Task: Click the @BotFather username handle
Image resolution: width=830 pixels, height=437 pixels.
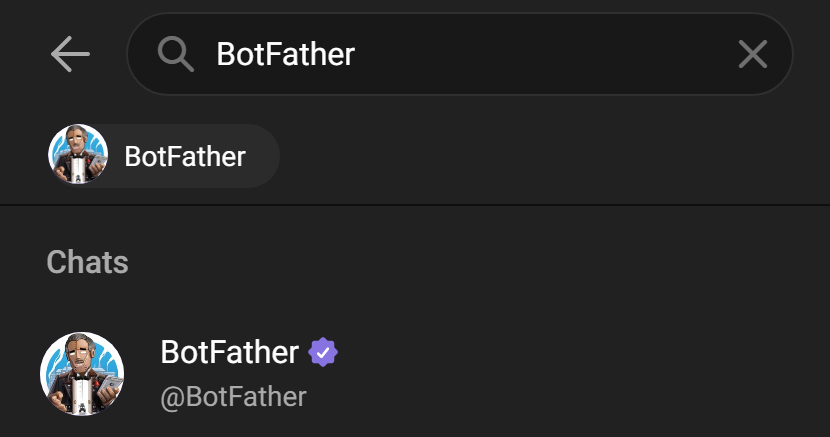Action: (233, 396)
